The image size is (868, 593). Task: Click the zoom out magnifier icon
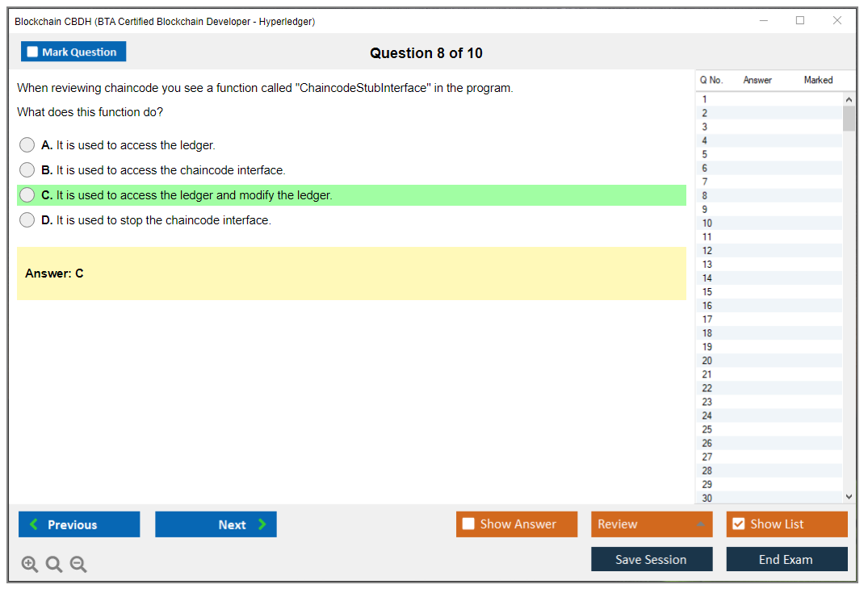click(78, 565)
